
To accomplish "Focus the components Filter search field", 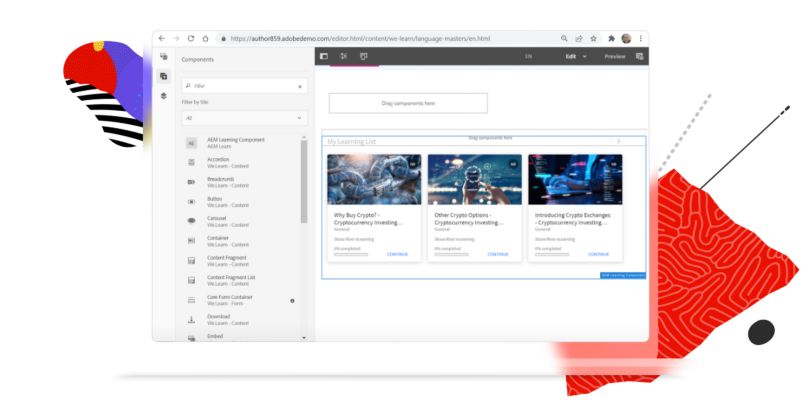I will [244, 86].
